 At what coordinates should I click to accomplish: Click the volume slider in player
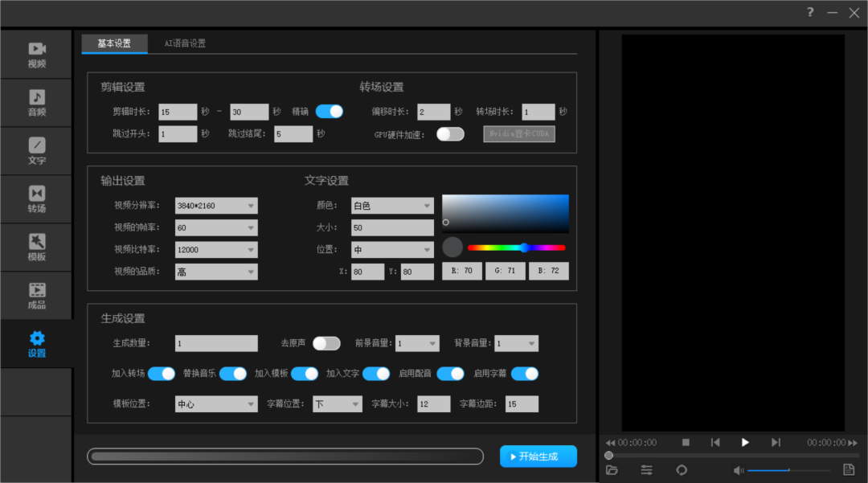click(x=789, y=470)
